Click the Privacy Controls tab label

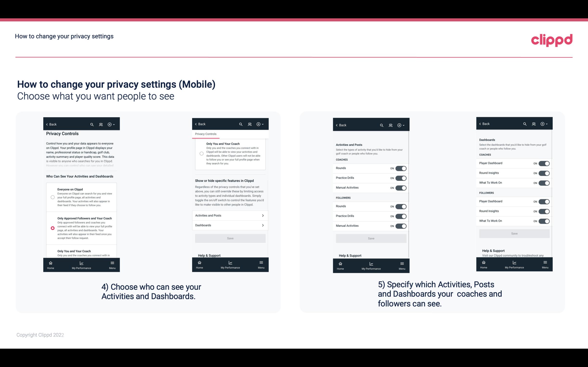[x=205, y=134]
